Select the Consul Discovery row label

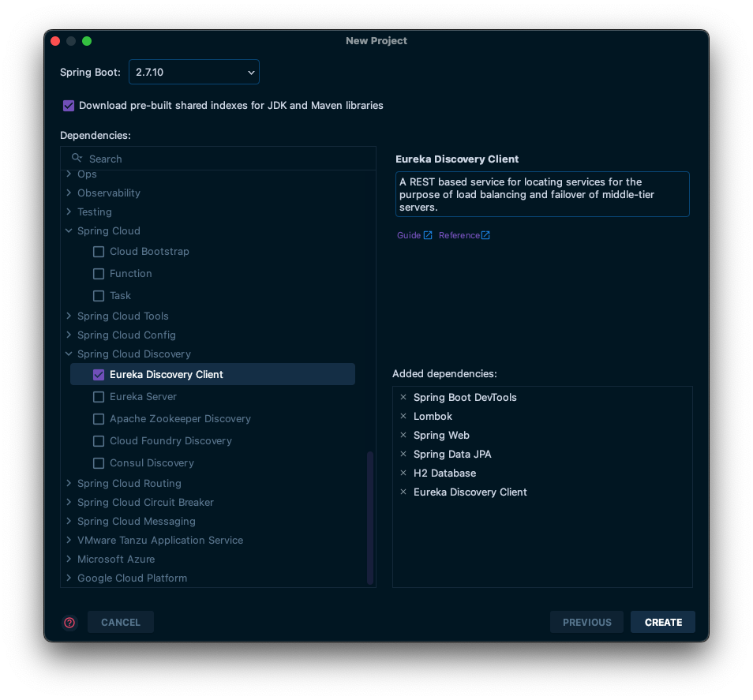pos(152,462)
